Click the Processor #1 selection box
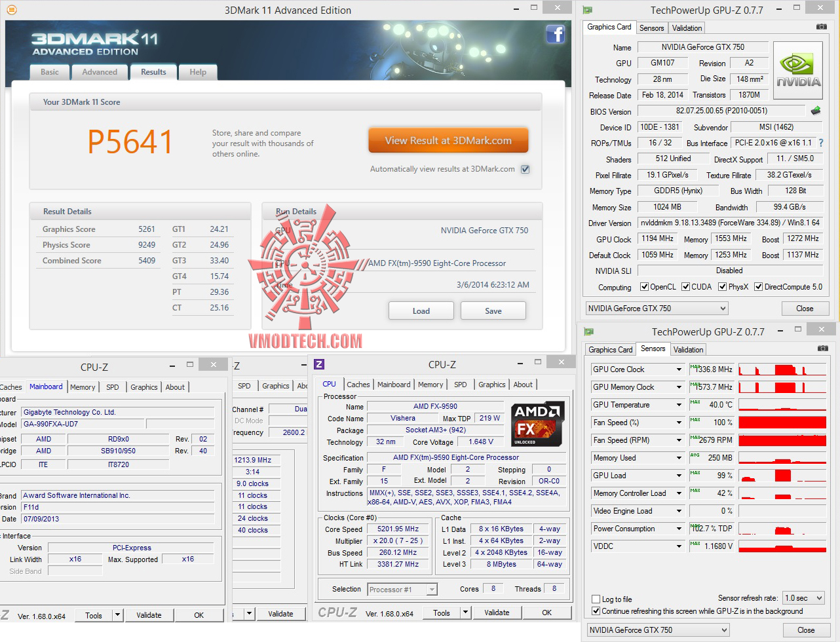This screenshot has height=642, width=840. tap(402, 590)
